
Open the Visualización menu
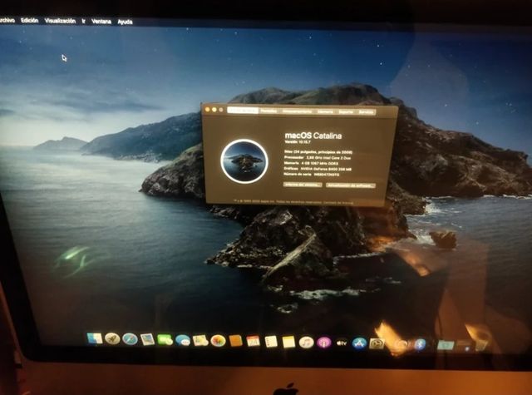(x=60, y=21)
